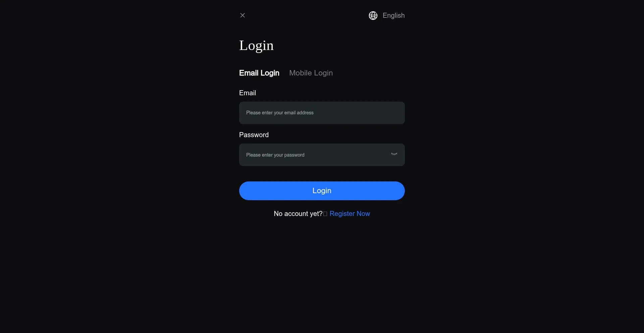Click the "Please enter your password" placeholder
This screenshot has height=333, width=644.
point(275,155)
